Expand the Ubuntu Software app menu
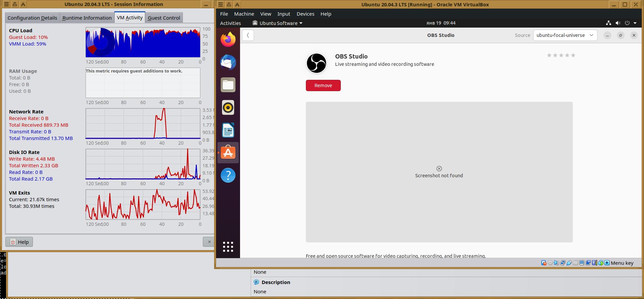Screen dimensions: 644x299 (x=278, y=23)
